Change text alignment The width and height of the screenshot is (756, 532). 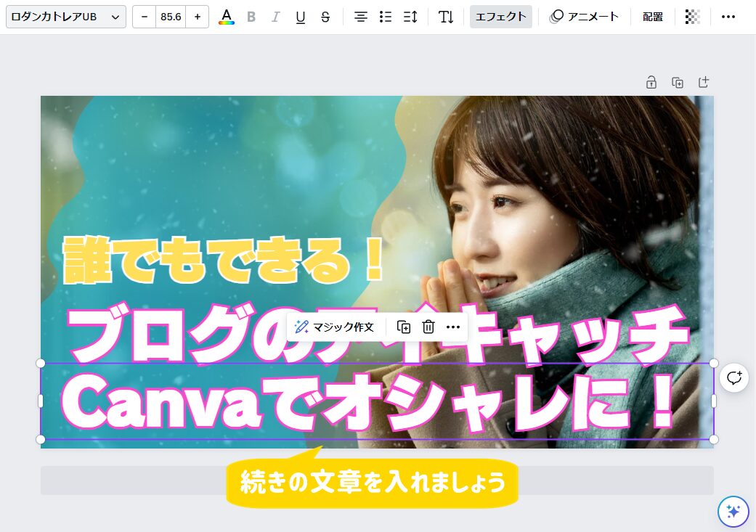(x=360, y=17)
